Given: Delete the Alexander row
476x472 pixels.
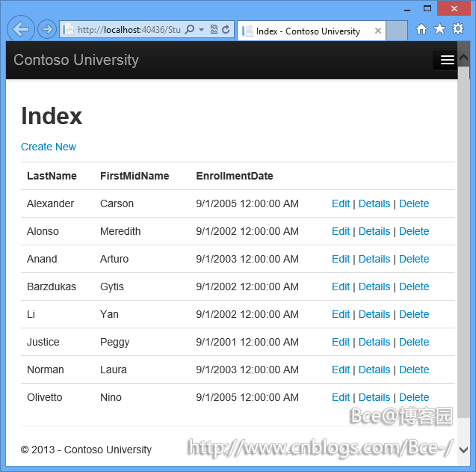Looking at the screenshot, I should coord(414,203).
